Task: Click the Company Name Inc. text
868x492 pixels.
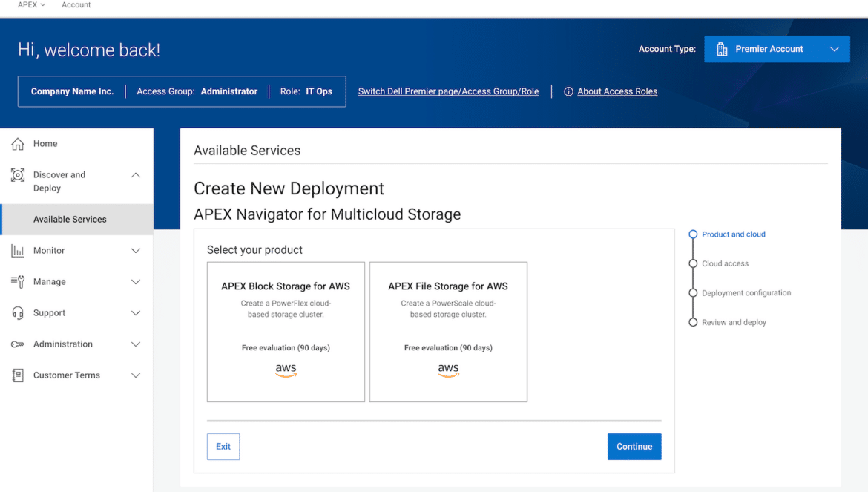Action: [x=72, y=92]
